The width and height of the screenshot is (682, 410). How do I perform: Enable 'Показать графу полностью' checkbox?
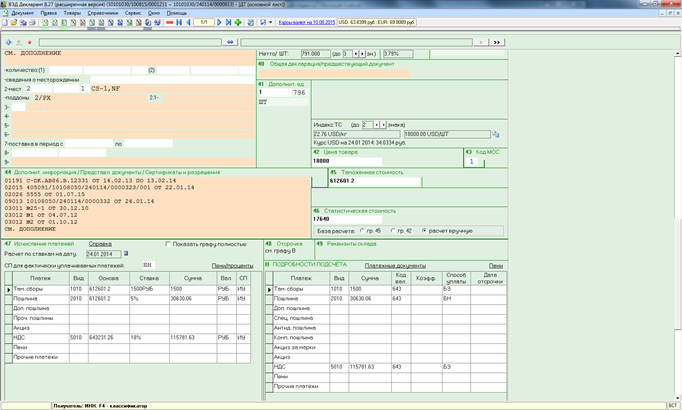(167, 244)
